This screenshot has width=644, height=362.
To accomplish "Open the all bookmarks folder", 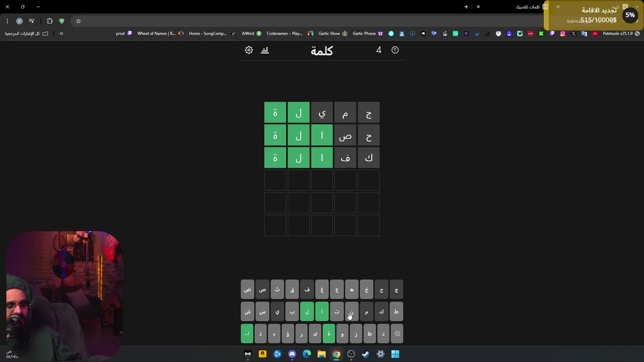I will point(27,34).
